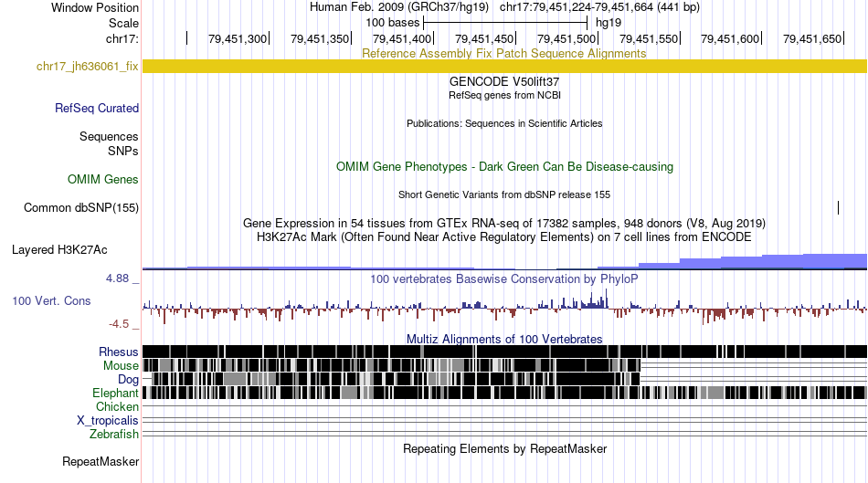
Task: Click the Elephant alignment block row
Action: pyautogui.click(x=504, y=393)
